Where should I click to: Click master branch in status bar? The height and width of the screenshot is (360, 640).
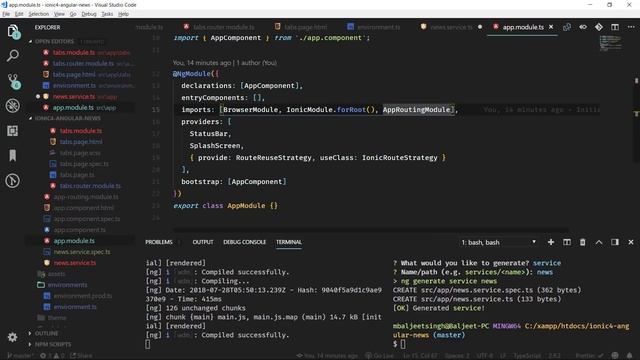coord(20,356)
